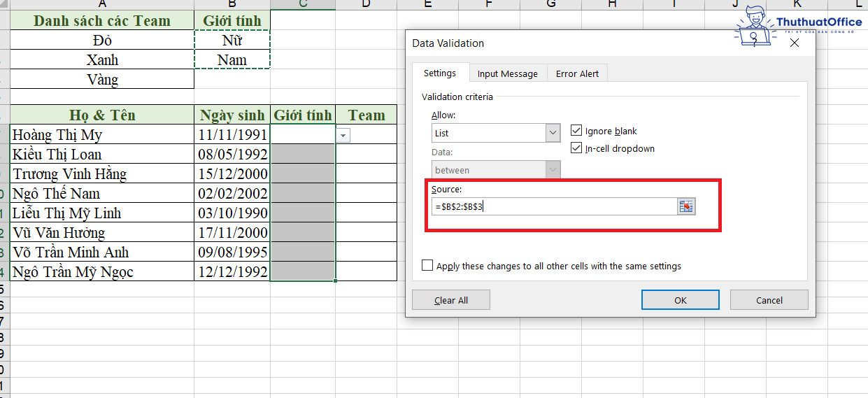
Task: Select the cell containing Vàng
Action: (x=102, y=79)
